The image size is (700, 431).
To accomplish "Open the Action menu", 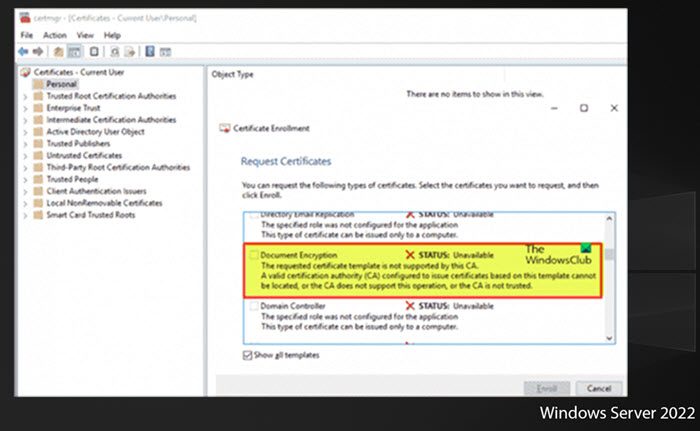I will (x=54, y=35).
